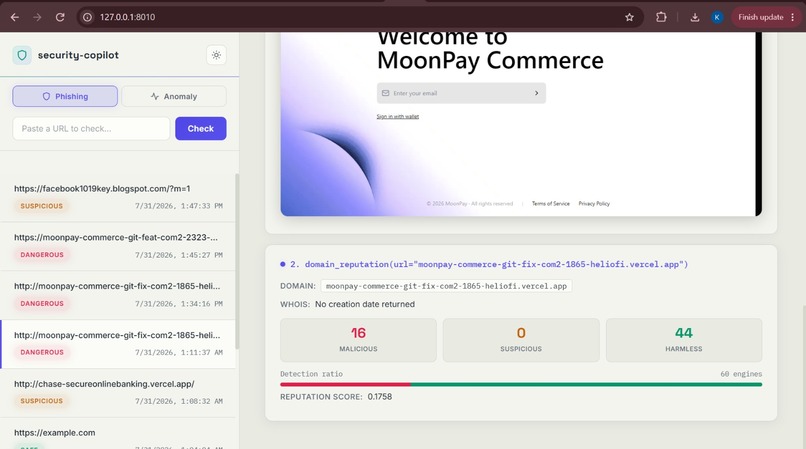Click the 60 engines label
Image resolution: width=806 pixels, height=449 pixels.
(x=741, y=374)
